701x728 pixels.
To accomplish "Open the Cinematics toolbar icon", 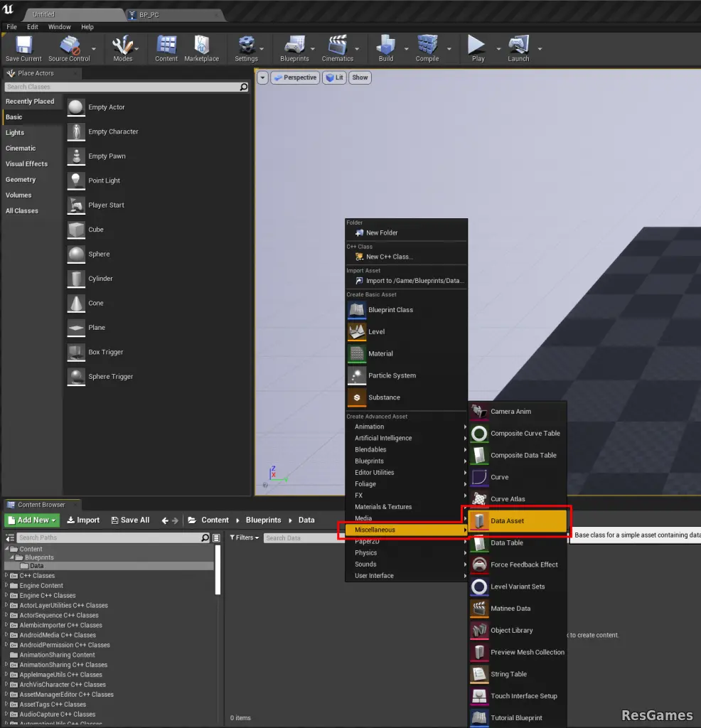I will [338, 49].
